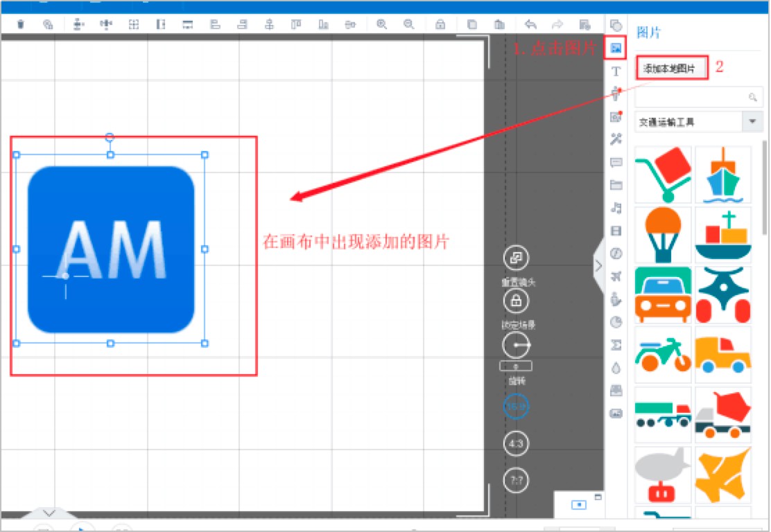Screen dimensions: 771x532
Task: Open the film strip video tool
Action: coord(616,231)
